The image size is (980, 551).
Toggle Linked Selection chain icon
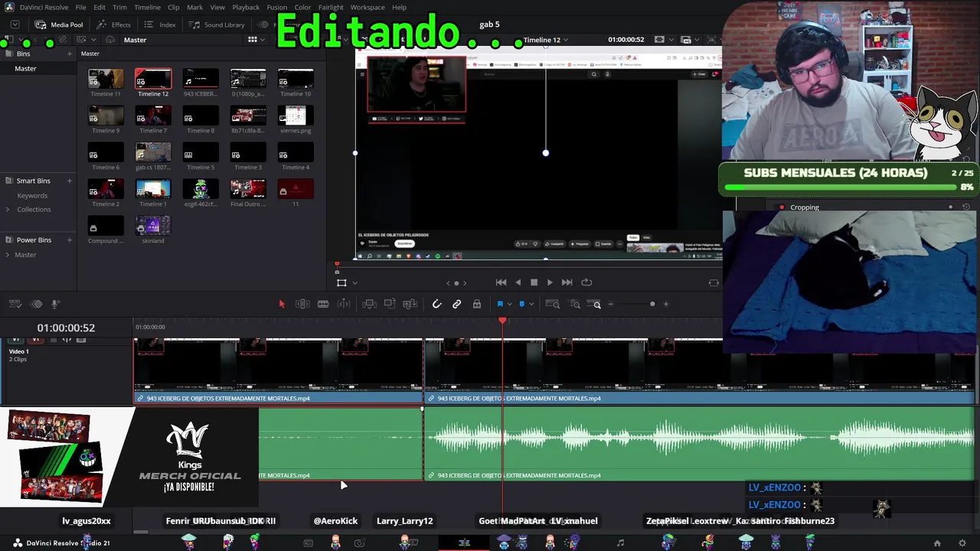pyautogui.click(x=456, y=305)
